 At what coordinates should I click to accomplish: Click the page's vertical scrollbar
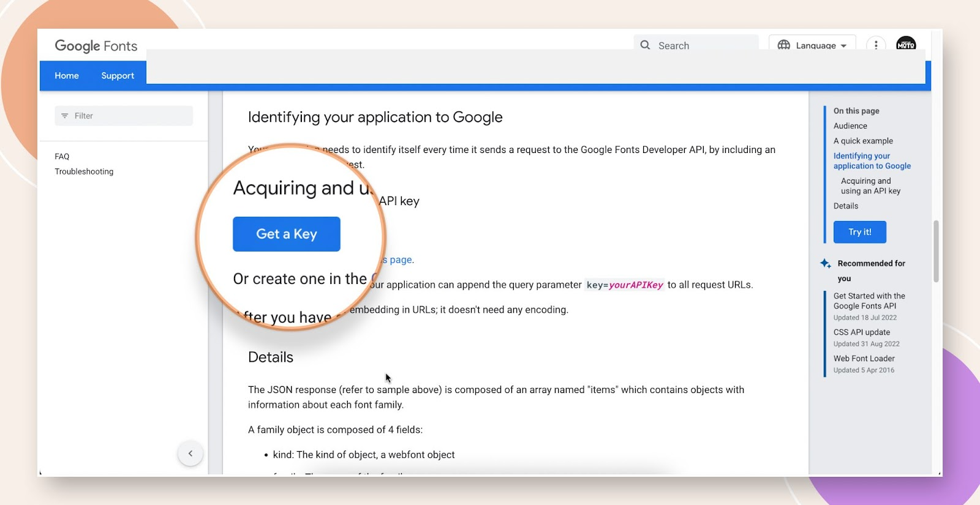click(936, 251)
